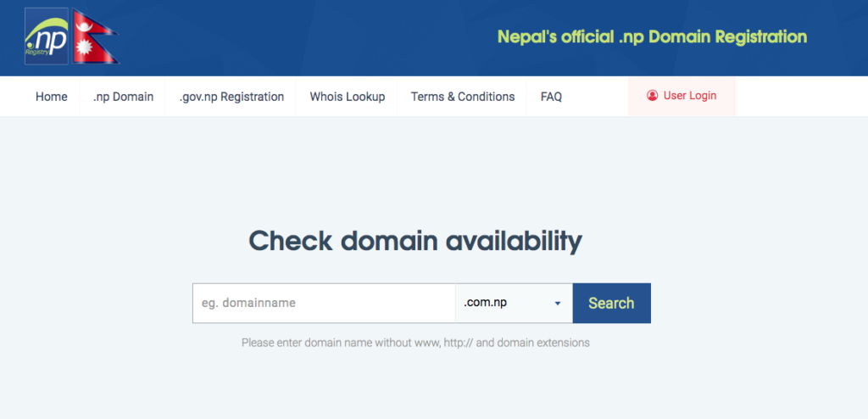Click the white crescent moon on the flag

pyautogui.click(x=86, y=27)
